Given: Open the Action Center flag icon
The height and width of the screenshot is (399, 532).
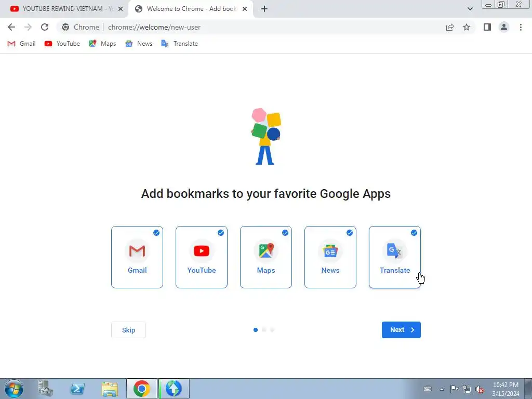Looking at the screenshot, I should coord(454,389).
